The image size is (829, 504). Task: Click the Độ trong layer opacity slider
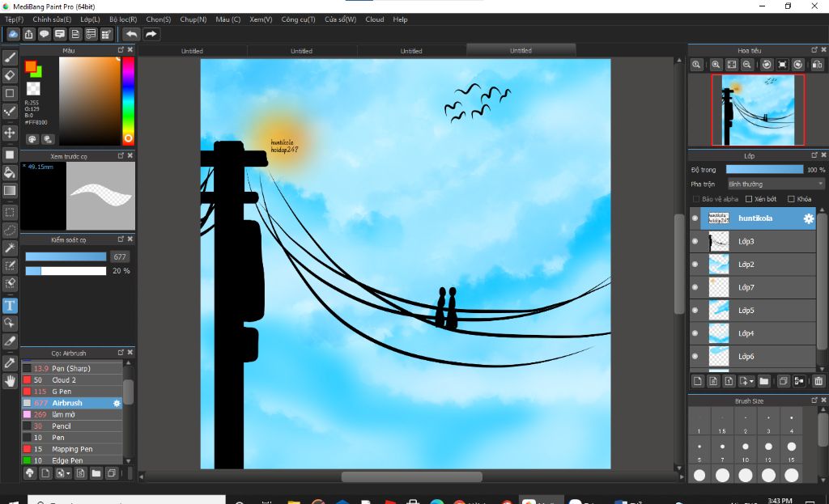tap(764, 170)
